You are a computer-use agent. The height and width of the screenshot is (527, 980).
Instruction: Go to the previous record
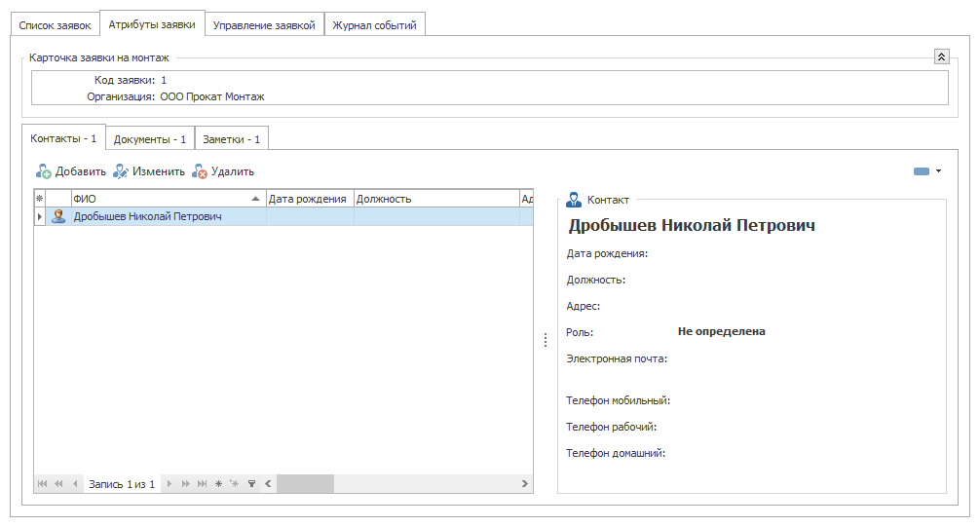[75, 483]
